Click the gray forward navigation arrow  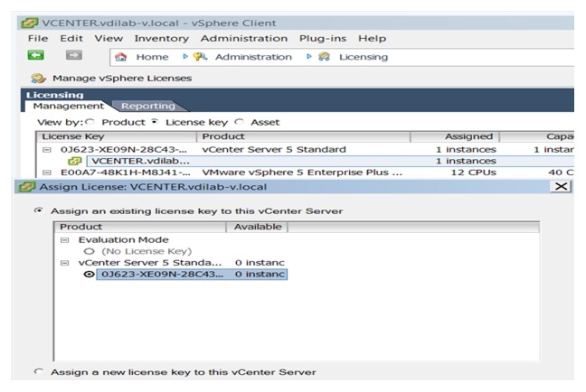click(73, 55)
